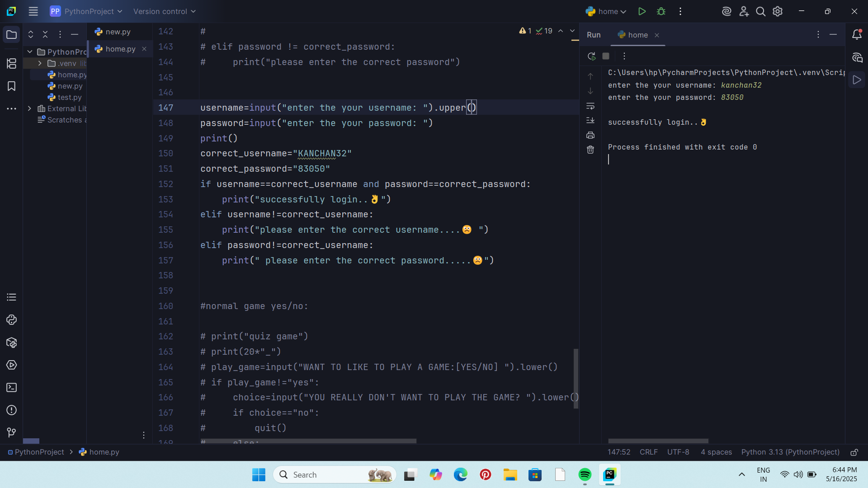Toggle read-only lock icon in status bar
Viewport: 868px width, 488px height.
854,452
